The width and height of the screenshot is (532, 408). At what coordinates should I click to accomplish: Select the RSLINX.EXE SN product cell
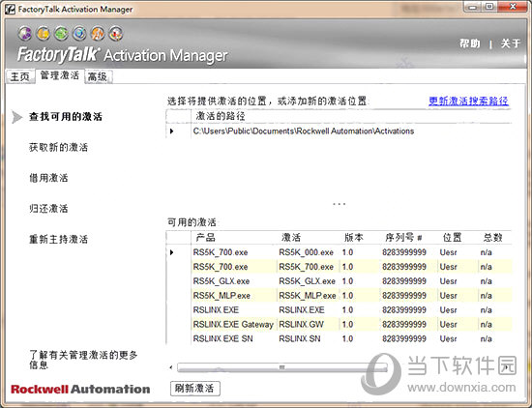(222, 338)
